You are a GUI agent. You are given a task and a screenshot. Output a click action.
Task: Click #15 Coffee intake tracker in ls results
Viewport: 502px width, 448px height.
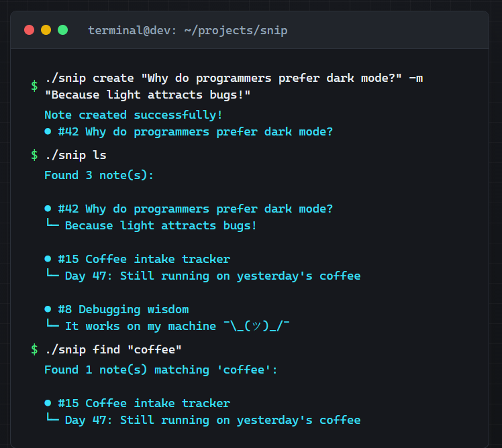click(144, 259)
